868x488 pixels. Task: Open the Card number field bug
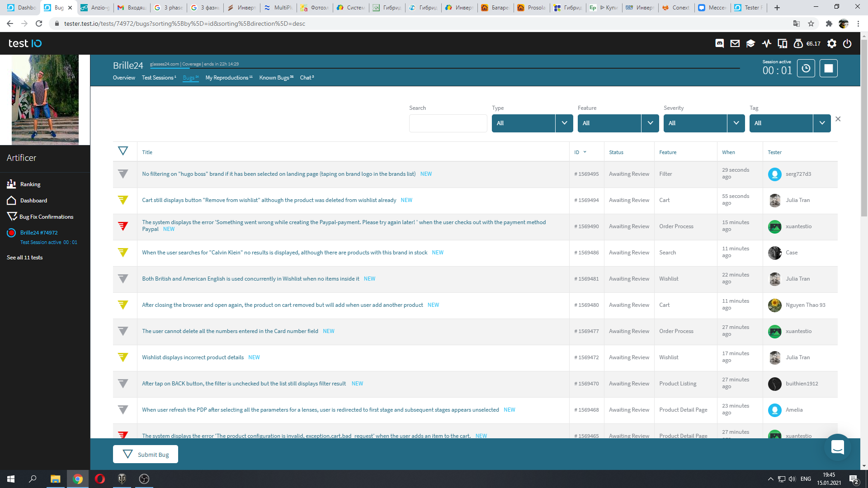pos(230,331)
